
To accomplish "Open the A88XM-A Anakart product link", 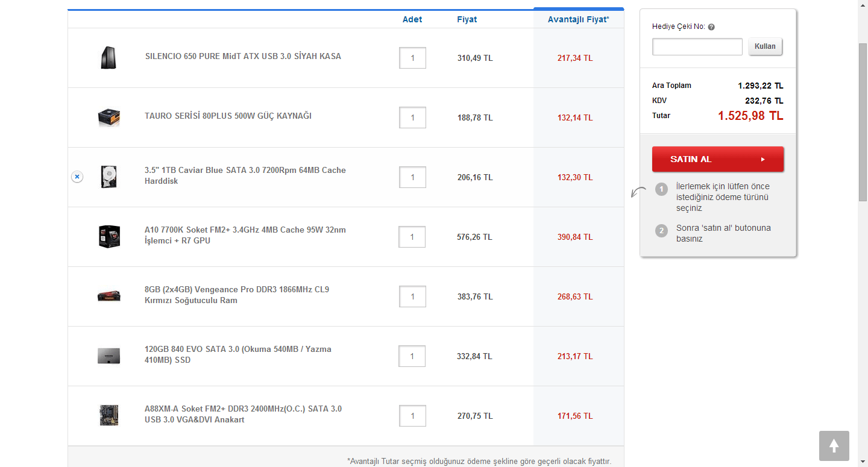I will 243,414.
